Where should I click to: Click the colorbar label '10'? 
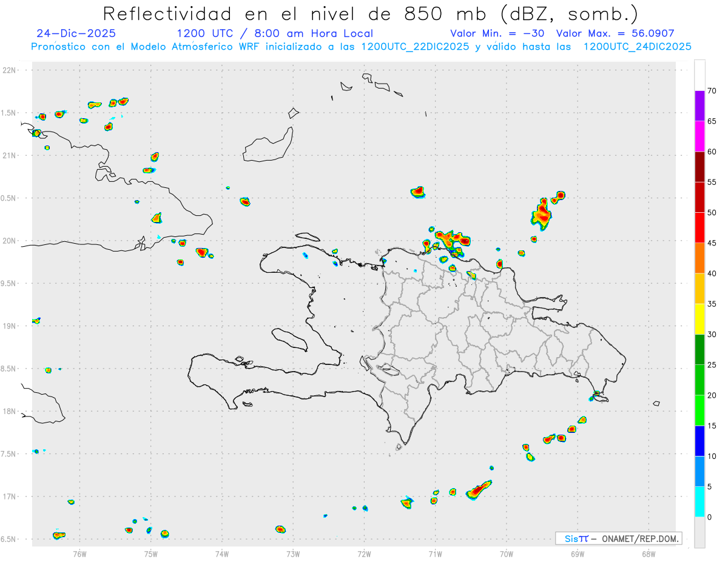(712, 456)
